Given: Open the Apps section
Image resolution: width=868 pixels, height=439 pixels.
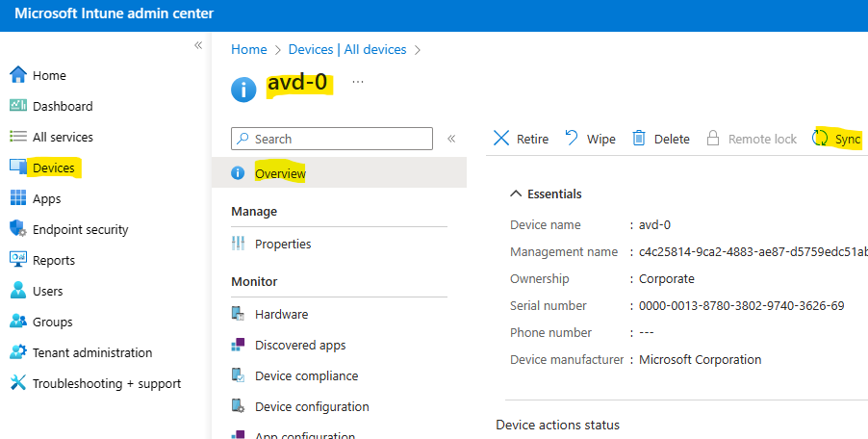Looking at the screenshot, I should click(x=46, y=198).
